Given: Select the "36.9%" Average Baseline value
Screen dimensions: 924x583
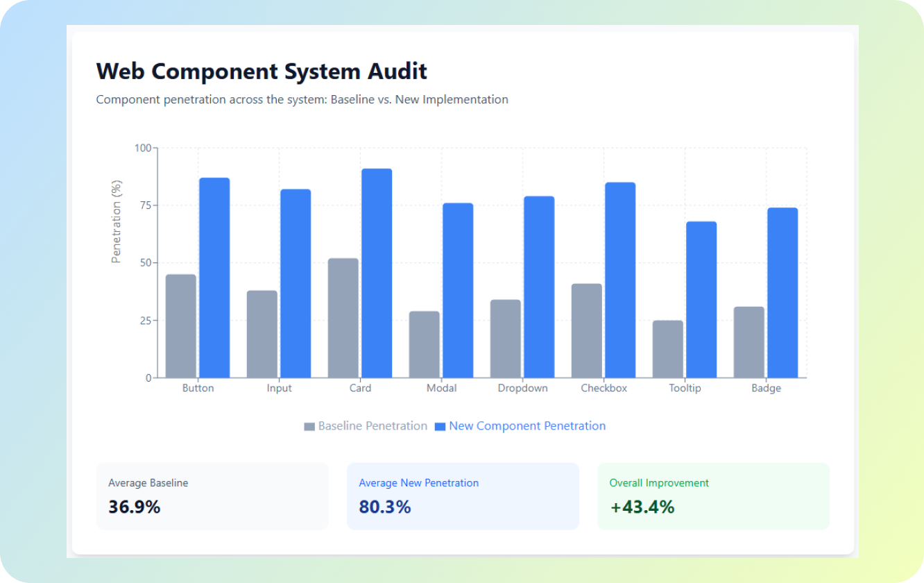Looking at the screenshot, I should tap(134, 507).
